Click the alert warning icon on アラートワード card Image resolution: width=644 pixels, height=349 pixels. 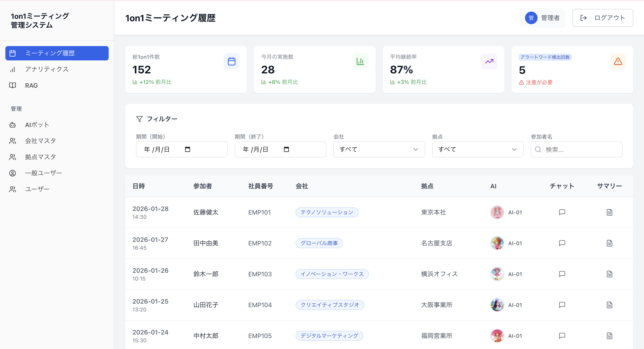[618, 61]
